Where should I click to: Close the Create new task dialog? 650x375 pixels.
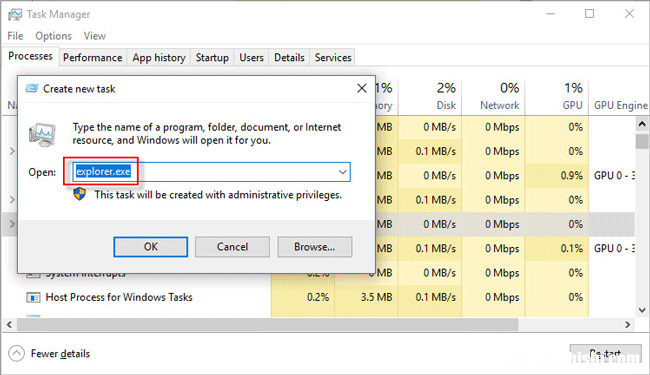(361, 88)
